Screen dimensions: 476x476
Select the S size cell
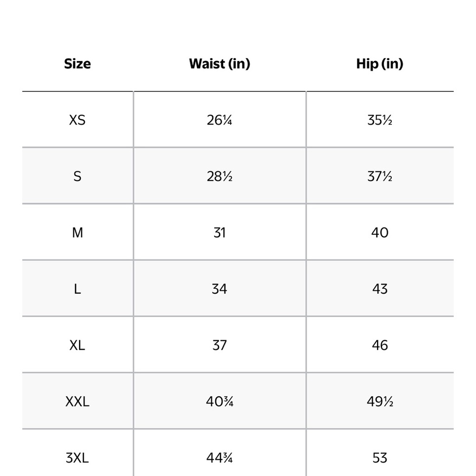click(x=78, y=177)
